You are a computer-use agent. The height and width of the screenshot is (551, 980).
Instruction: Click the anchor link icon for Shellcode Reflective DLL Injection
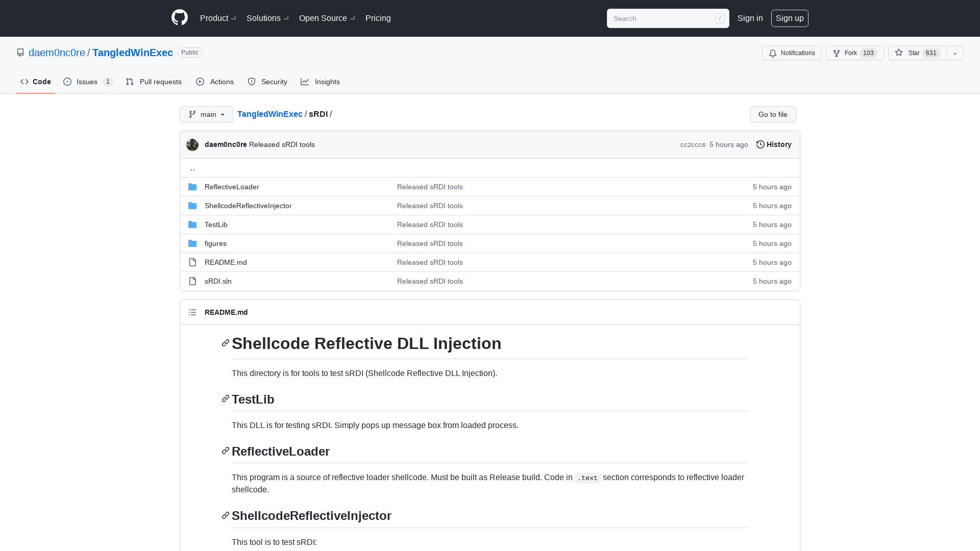tap(226, 343)
